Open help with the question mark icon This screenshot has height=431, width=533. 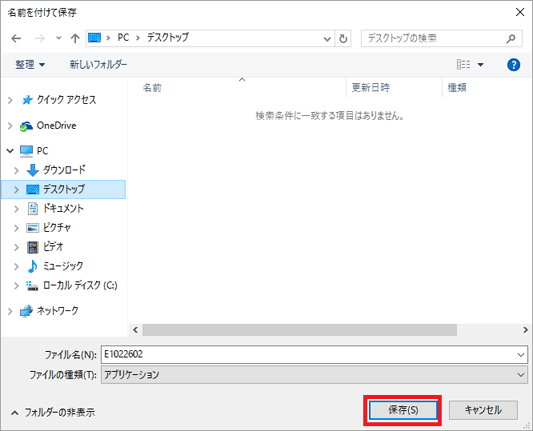click(x=513, y=65)
